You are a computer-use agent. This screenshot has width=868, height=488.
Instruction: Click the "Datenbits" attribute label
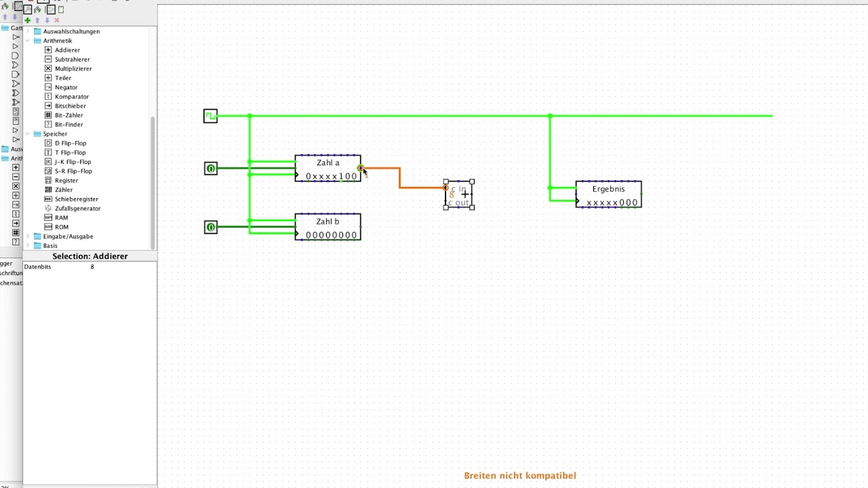click(37, 267)
